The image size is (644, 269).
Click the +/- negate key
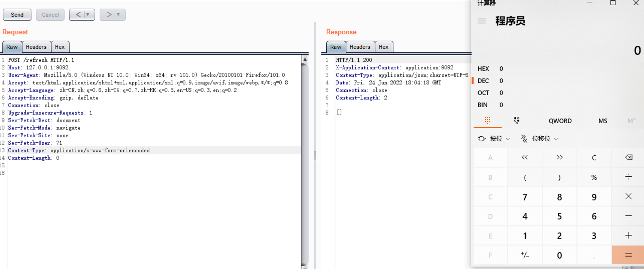[525, 255]
